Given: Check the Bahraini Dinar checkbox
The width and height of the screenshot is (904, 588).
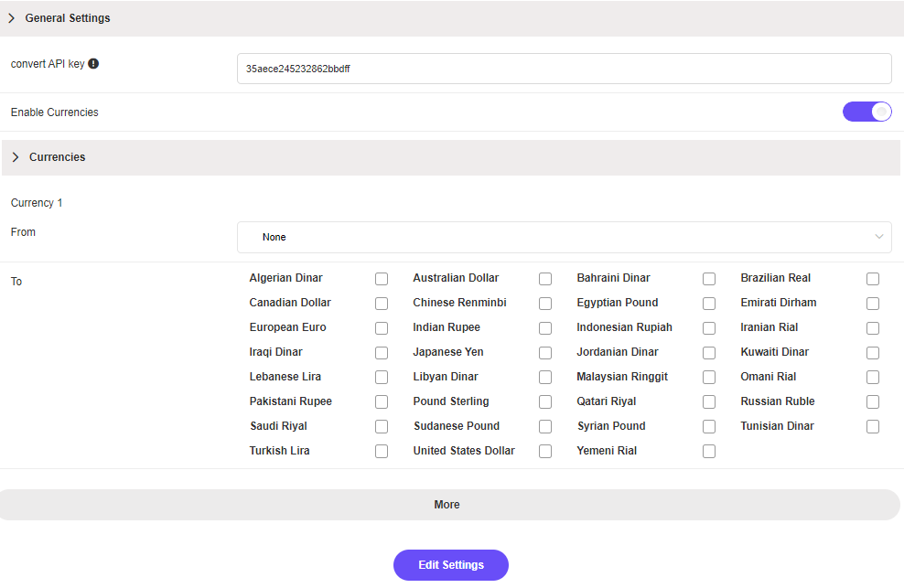Looking at the screenshot, I should [709, 279].
